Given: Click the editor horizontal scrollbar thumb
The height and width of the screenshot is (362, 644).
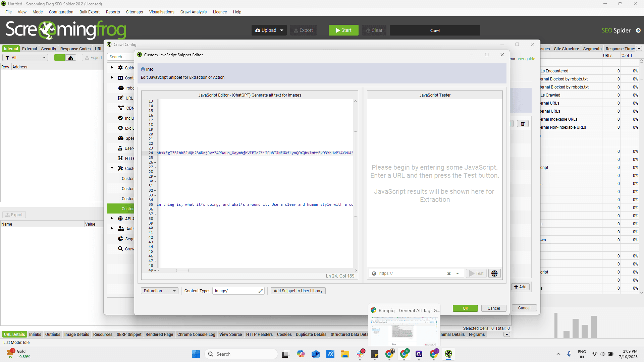Looking at the screenshot, I should (x=182, y=270).
